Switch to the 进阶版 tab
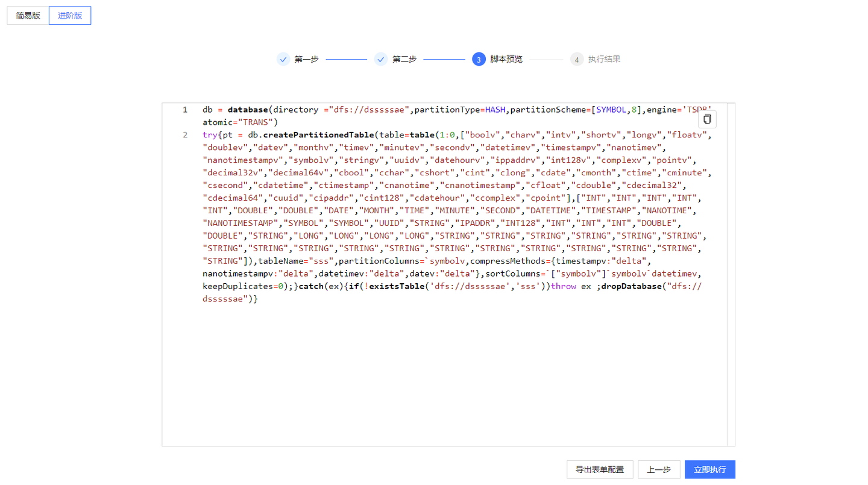This screenshot has width=868, height=485. tap(70, 16)
